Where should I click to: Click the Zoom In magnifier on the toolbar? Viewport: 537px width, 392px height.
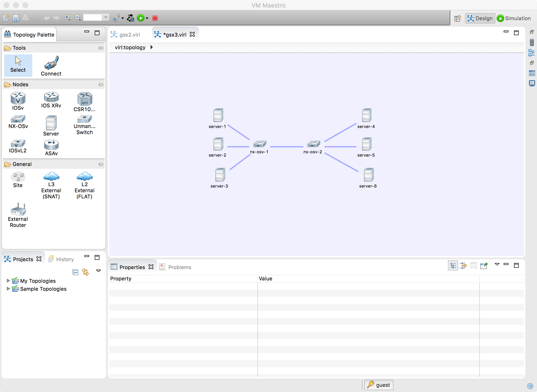pyautogui.click(x=67, y=18)
